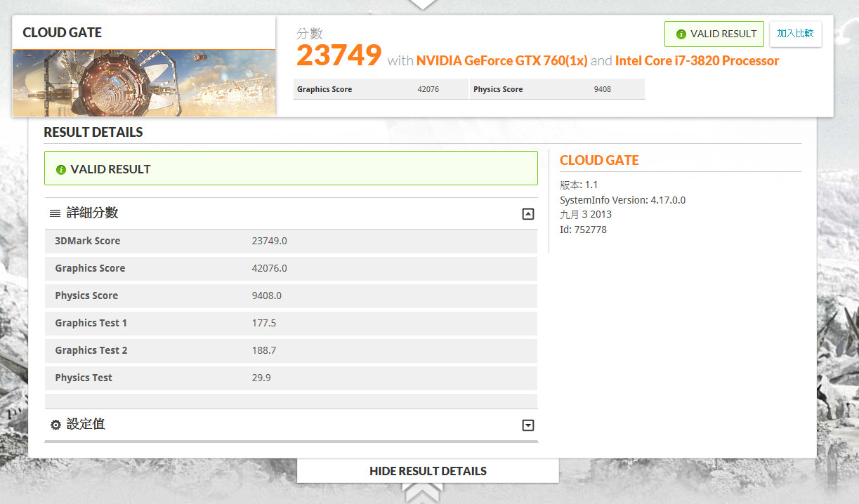This screenshot has width=859, height=504.
Task: Click the green info icon in the VALID RESULT banner
Action: point(61,170)
